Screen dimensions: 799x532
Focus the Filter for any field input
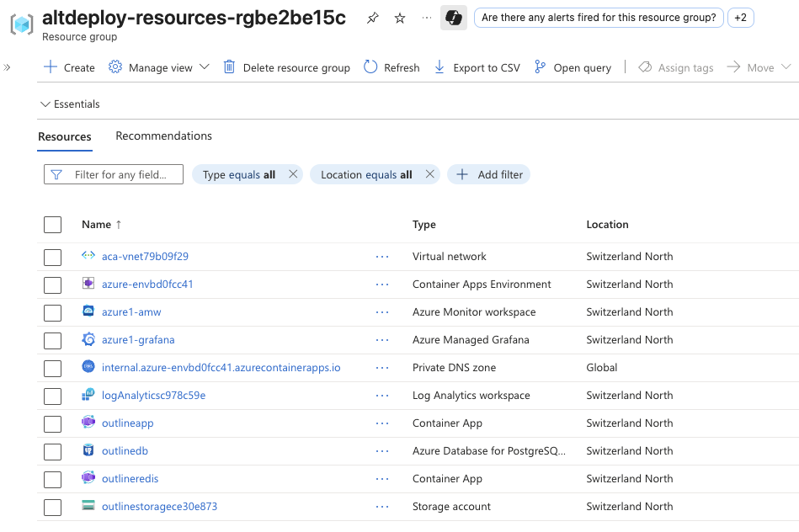pyautogui.click(x=114, y=174)
